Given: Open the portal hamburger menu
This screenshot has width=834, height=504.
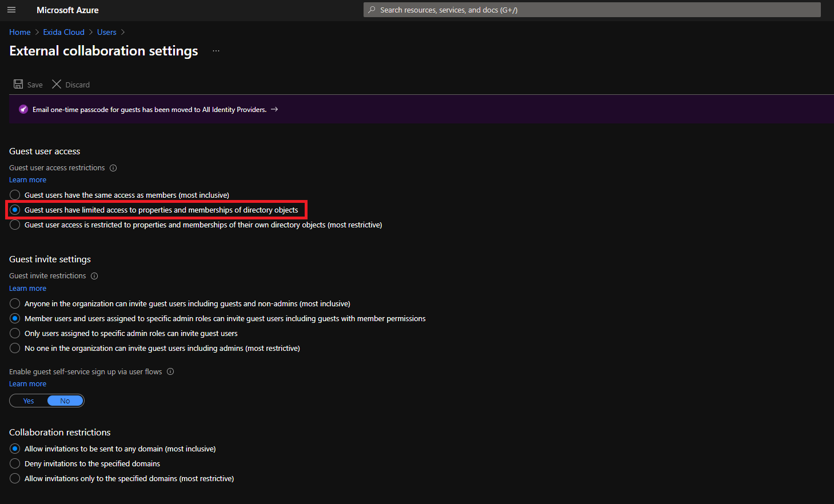Looking at the screenshot, I should coord(11,10).
